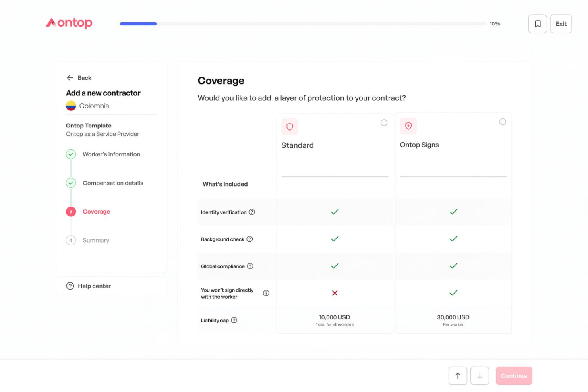
Task: Click the Coverage heading
Action: click(x=221, y=81)
